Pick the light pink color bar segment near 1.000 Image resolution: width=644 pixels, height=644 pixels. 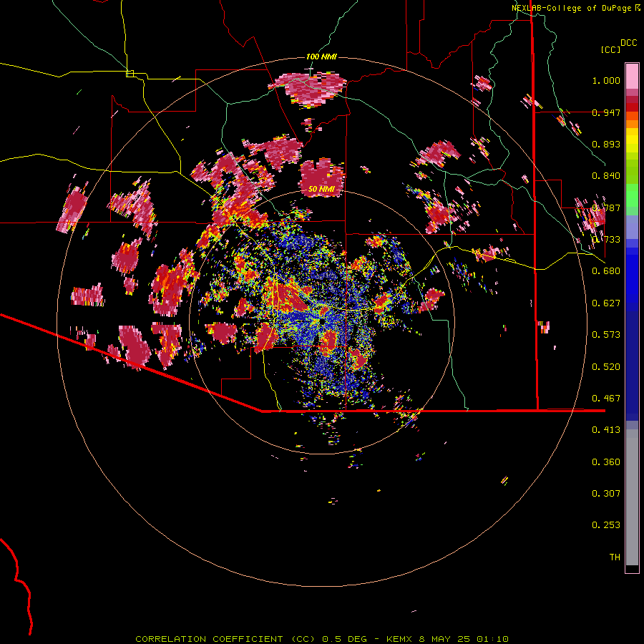(x=632, y=76)
